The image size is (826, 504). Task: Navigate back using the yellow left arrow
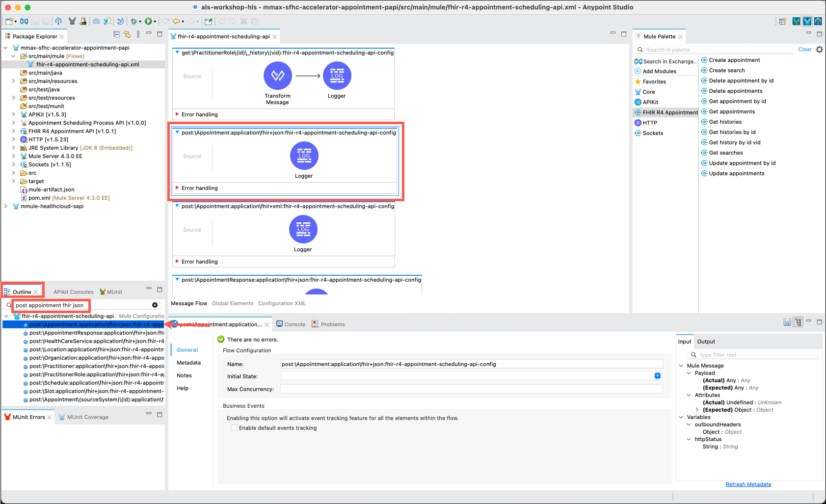pyautogui.click(x=176, y=22)
